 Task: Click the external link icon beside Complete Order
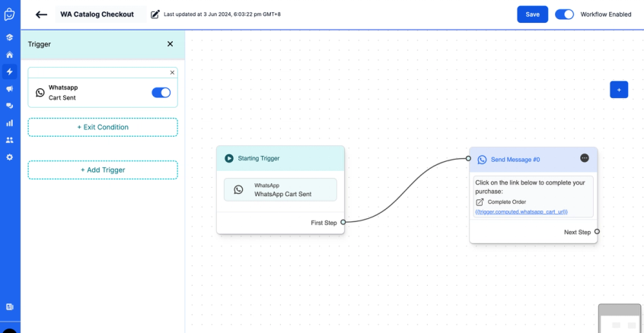tap(480, 201)
